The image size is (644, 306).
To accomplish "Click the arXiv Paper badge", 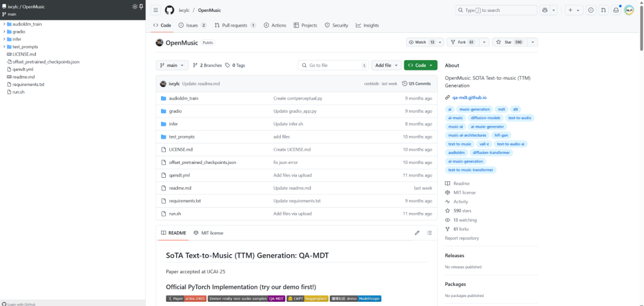I will point(186,299).
